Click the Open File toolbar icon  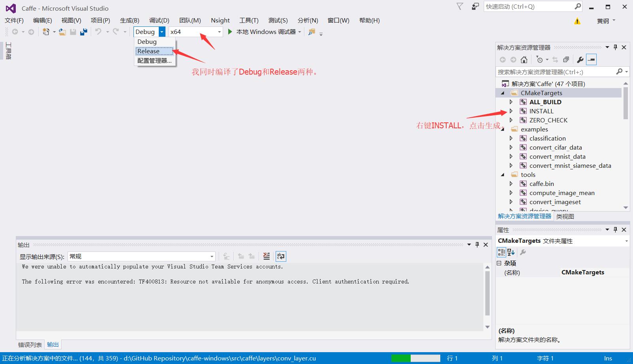tap(62, 32)
